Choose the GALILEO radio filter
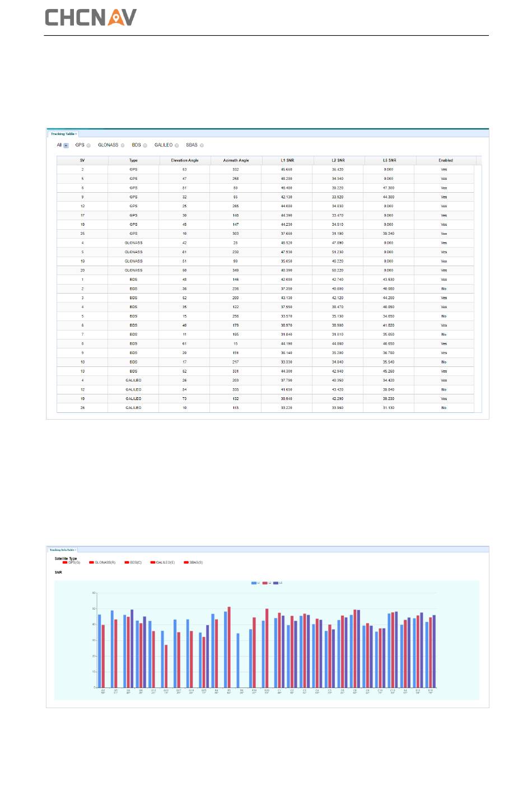532x795 pixels. coord(177,146)
